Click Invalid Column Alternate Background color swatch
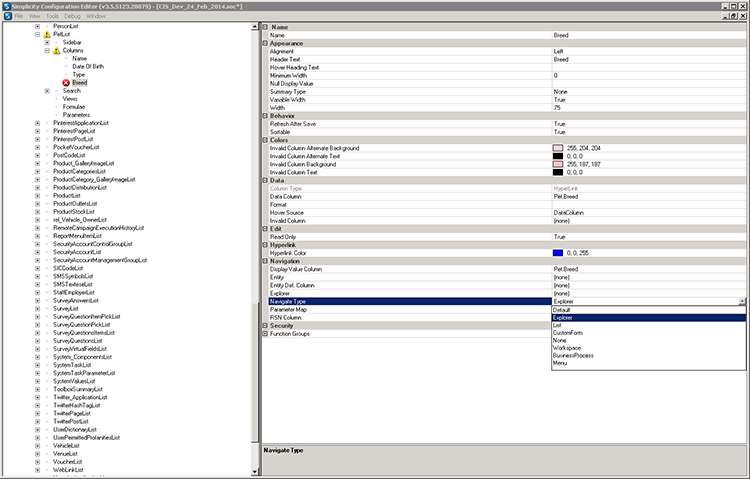 [x=558, y=148]
